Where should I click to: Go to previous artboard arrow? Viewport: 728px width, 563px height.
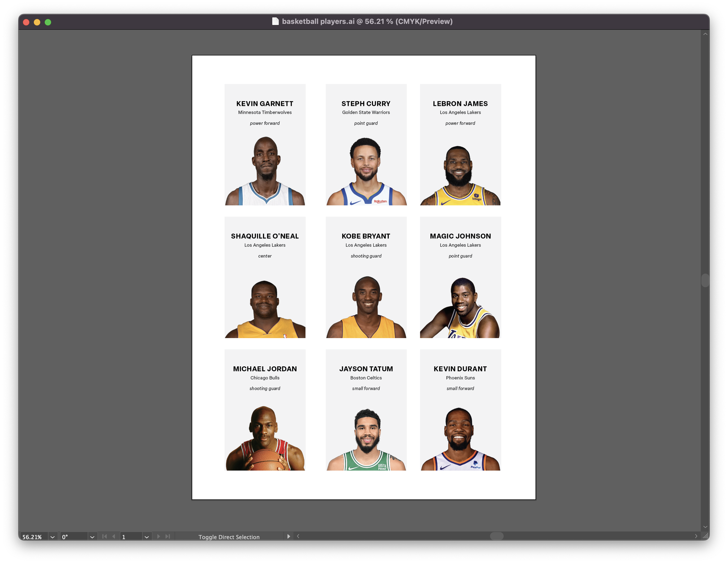click(114, 536)
